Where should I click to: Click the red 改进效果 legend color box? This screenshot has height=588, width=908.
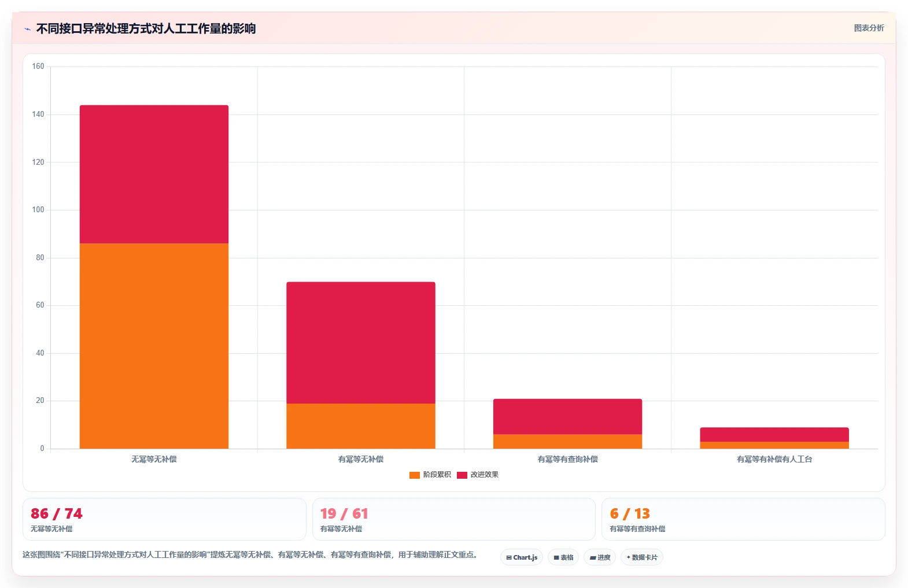point(462,475)
